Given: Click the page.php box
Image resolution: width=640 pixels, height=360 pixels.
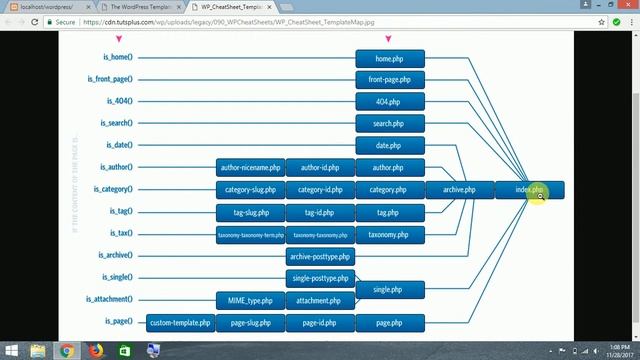Looking at the screenshot, I should tap(390, 323).
